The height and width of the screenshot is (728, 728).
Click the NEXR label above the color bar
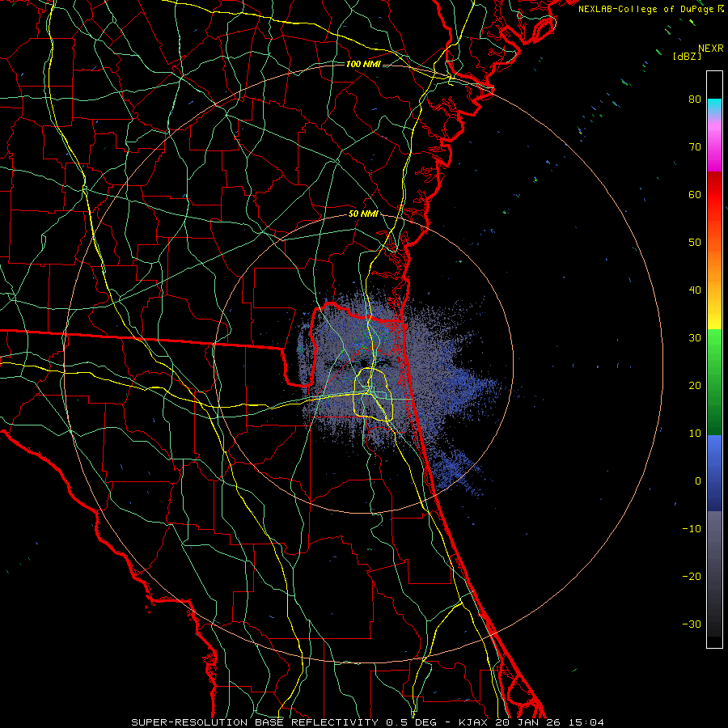click(711, 49)
